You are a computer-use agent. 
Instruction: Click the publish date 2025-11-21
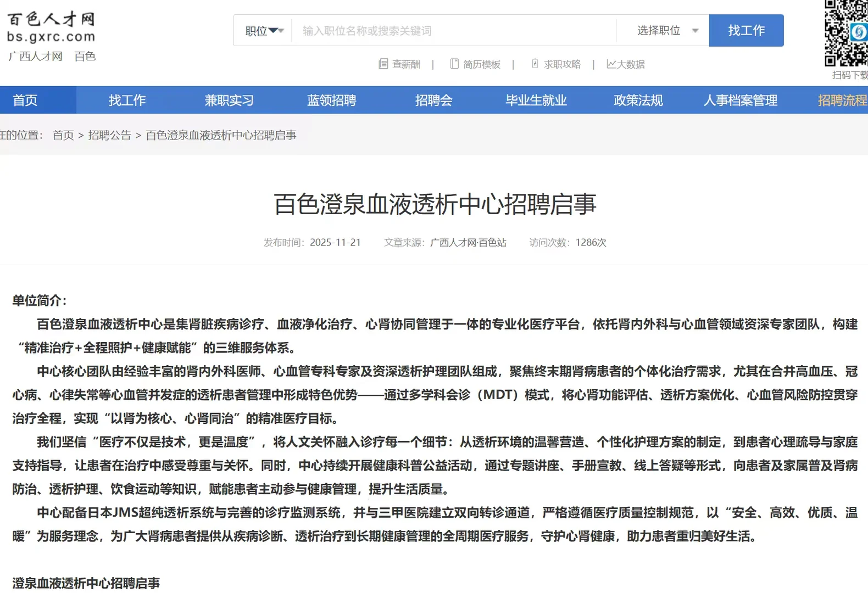click(x=335, y=242)
